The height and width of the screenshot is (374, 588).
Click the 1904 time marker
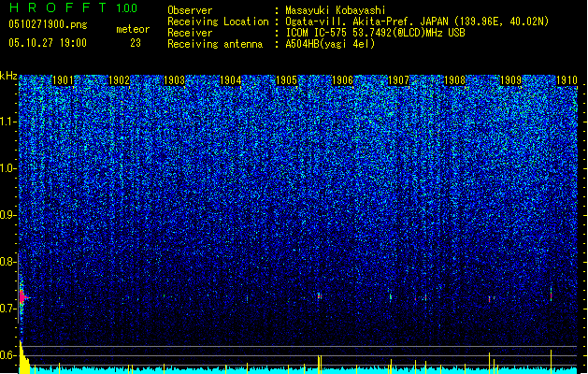[x=230, y=80]
